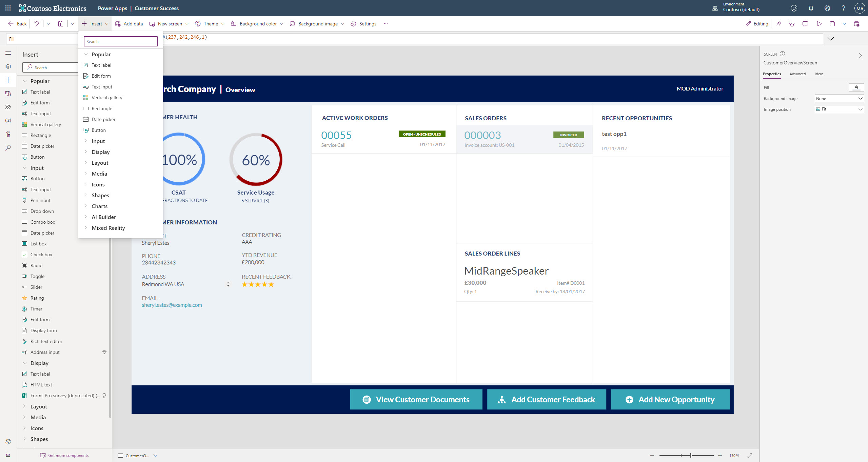Image resolution: width=868 pixels, height=462 pixels.
Task: Click View Customer Documents button
Action: click(x=416, y=399)
